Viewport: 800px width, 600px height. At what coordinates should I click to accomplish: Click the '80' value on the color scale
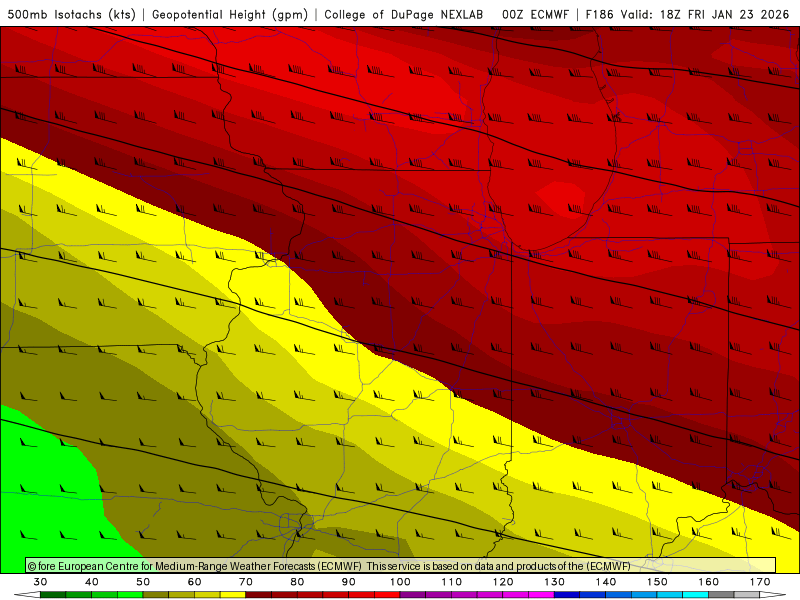click(297, 582)
